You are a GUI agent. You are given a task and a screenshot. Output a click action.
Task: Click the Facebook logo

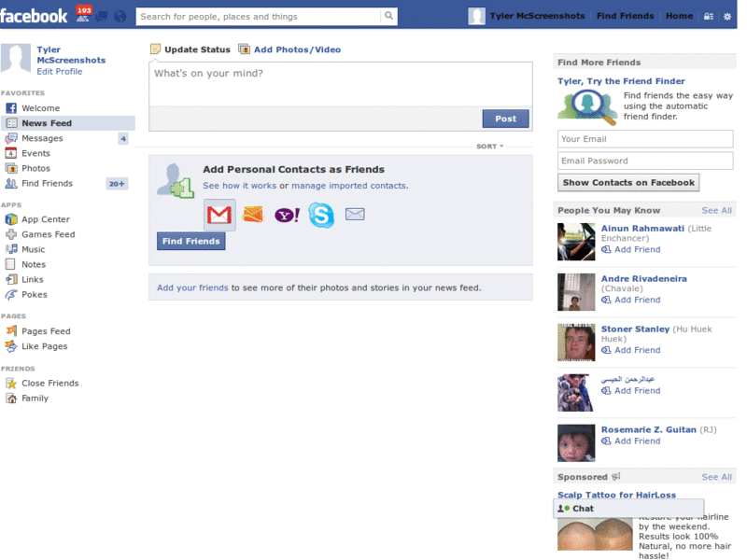(x=34, y=16)
